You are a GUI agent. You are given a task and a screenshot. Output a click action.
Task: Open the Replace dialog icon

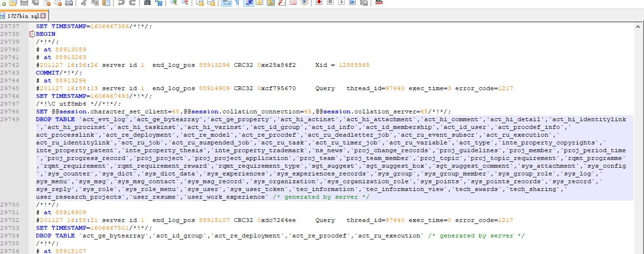(159, 2)
